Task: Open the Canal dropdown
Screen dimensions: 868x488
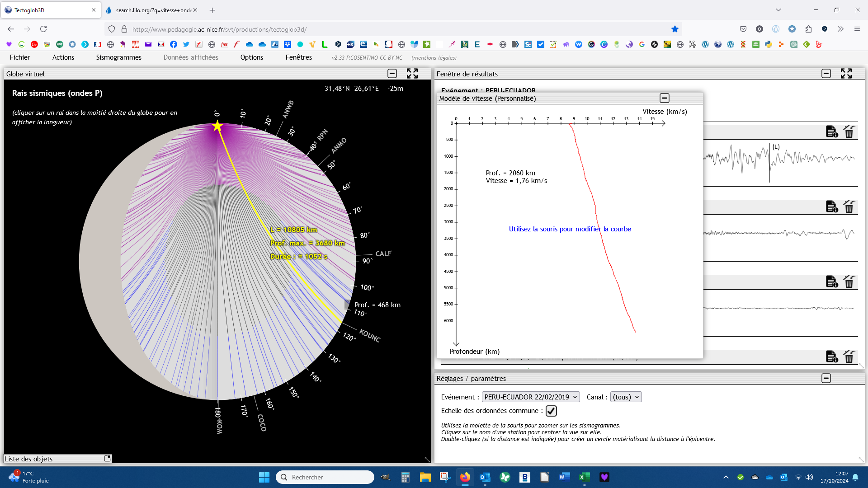Action: pyautogui.click(x=626, y=397)
